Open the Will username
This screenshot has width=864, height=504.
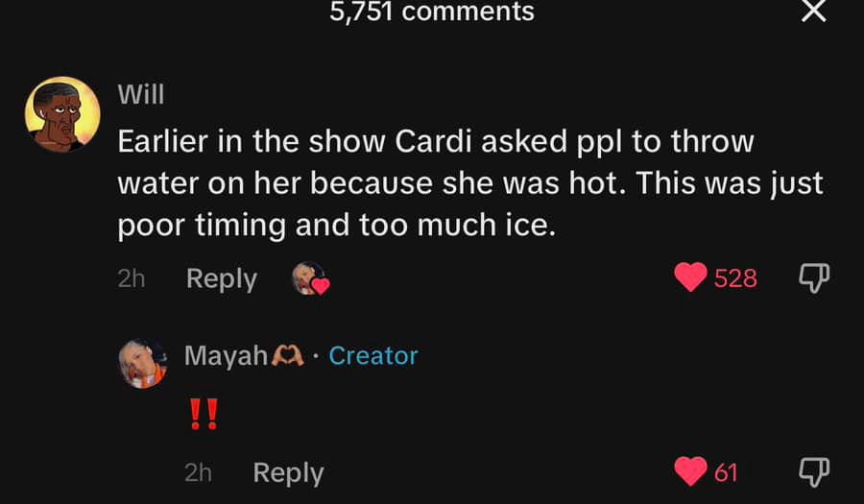(141, 95)
